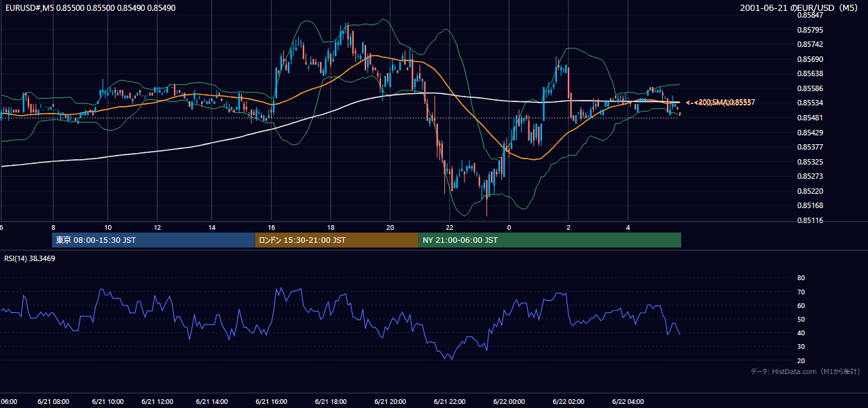Click hour label 18 under price chart

(331, 227)
